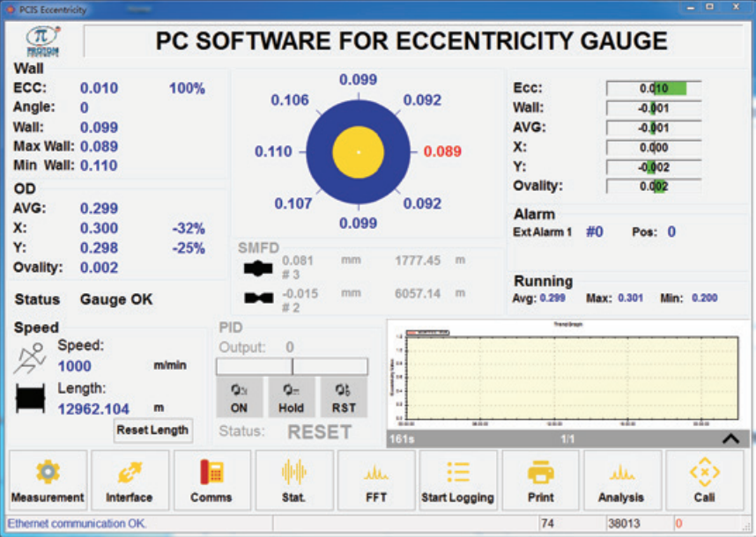Open the Stat. statistics view
Screen dimensions: 756x537
point(293,480)
